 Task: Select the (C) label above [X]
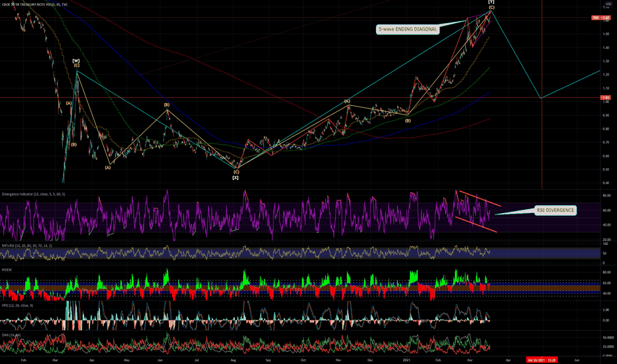point(236,172)
